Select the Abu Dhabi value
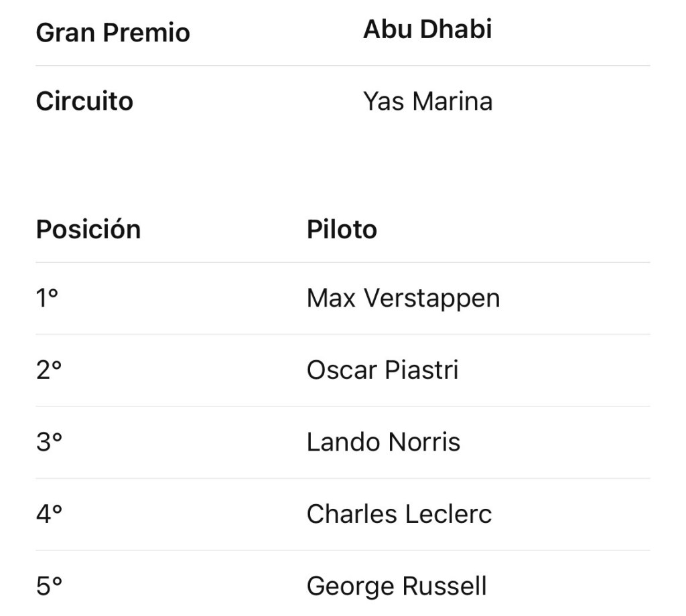686x616 pixels. (x=427, y=29)
